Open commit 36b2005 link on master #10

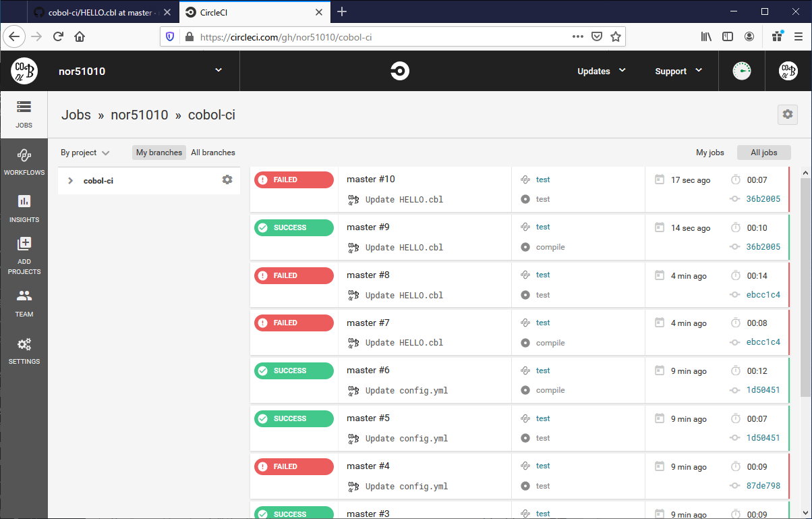coord(763,199)
